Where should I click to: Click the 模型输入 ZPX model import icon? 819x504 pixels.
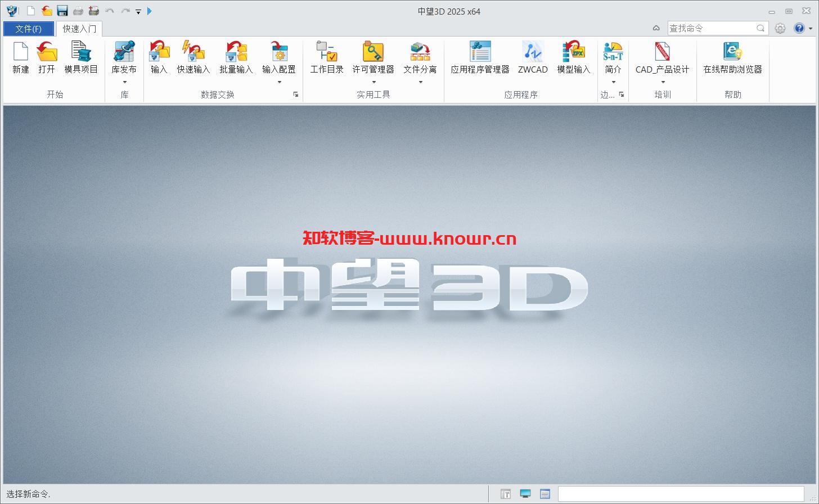click(574, 52)
